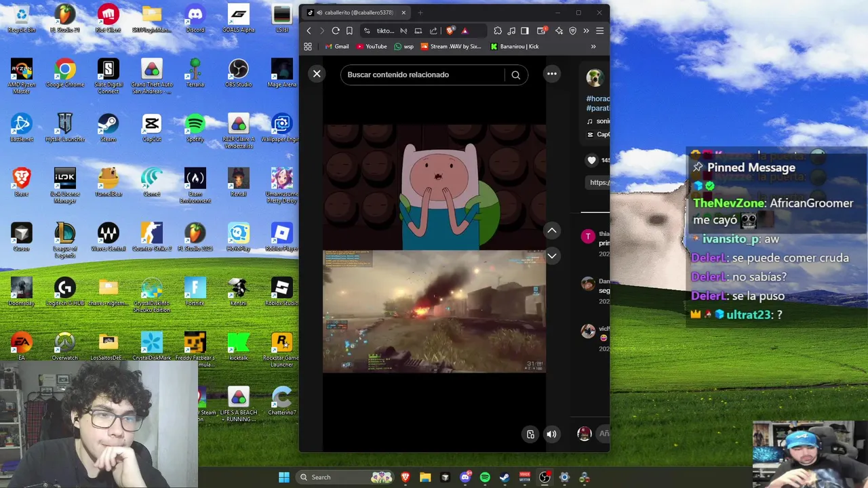Open File Explorer from the taskbar
868x488 pixels.
click(x=425, y=477)
